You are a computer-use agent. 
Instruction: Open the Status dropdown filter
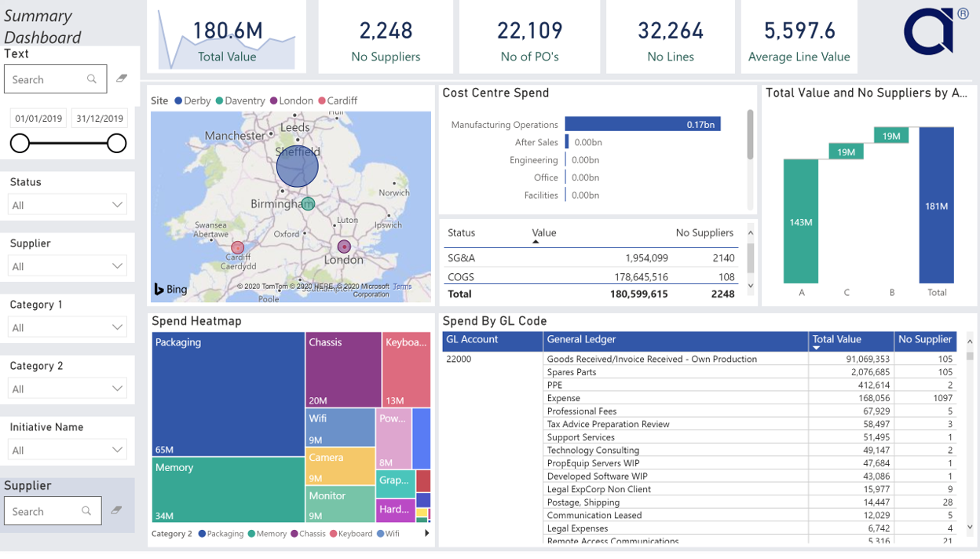coord(67,205)
